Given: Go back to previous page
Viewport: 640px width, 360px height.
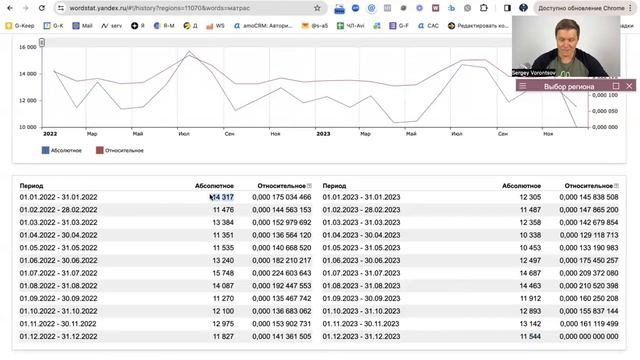Looking at the screenshot, I should tap(10, 8).
